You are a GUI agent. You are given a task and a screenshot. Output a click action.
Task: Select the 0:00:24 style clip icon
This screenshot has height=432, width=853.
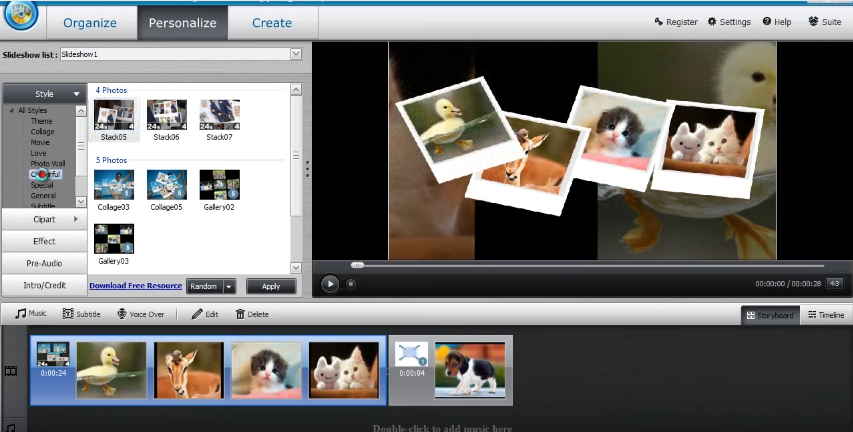[x=53, y=354]
